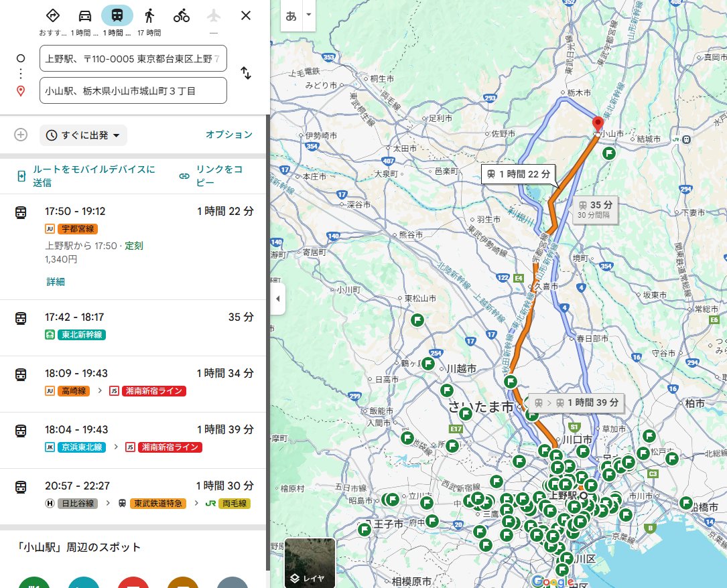Click the transit icon of 17:42 route
The width and height of the screenshot is (727, 588).
(x=21, y=318)
